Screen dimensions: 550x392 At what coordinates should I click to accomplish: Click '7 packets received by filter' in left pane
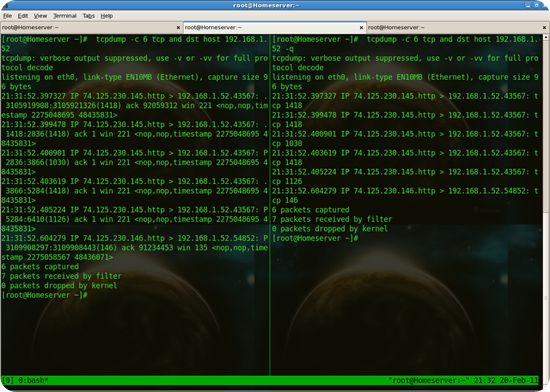61,276
